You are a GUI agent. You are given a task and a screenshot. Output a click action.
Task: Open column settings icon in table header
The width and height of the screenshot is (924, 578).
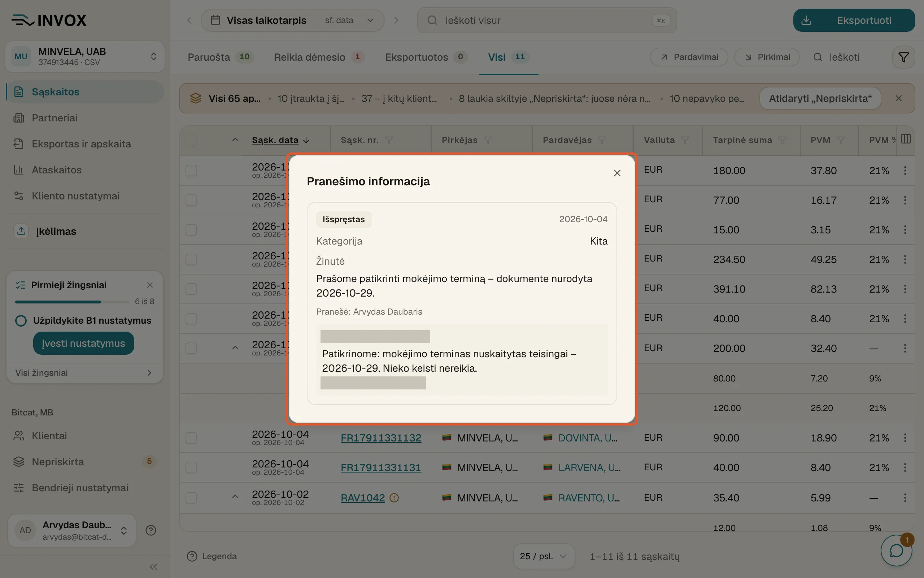(x=906, y=139)
